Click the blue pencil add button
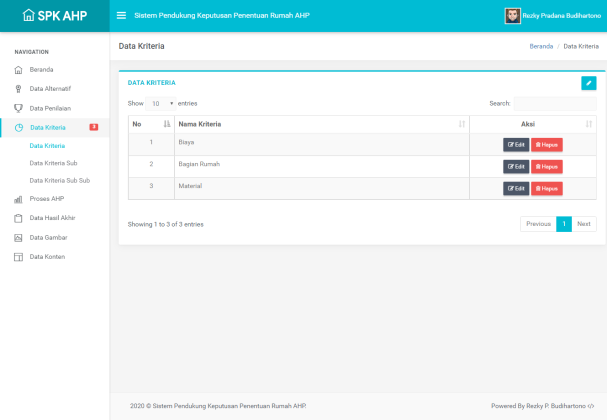 [x=588, y=83]
